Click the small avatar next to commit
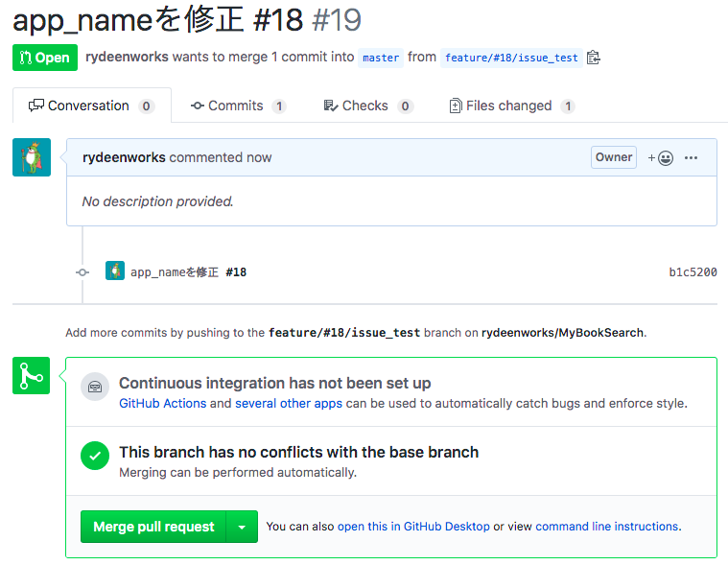 pos(115,271)
